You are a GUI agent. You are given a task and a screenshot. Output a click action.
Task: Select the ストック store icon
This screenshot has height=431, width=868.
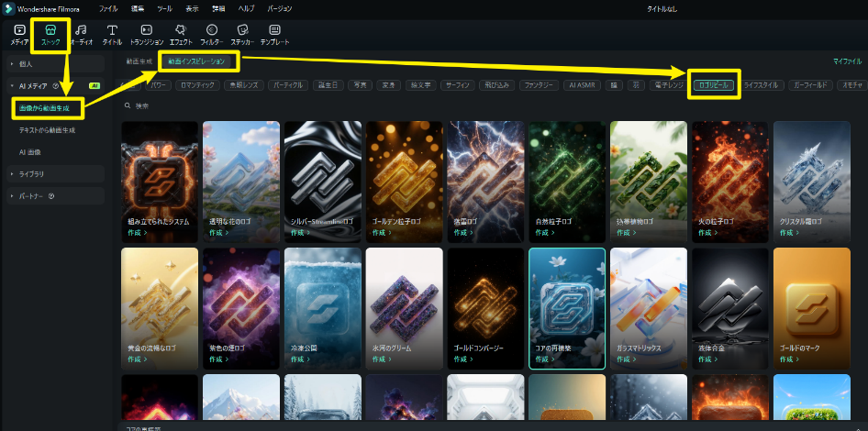50,30
